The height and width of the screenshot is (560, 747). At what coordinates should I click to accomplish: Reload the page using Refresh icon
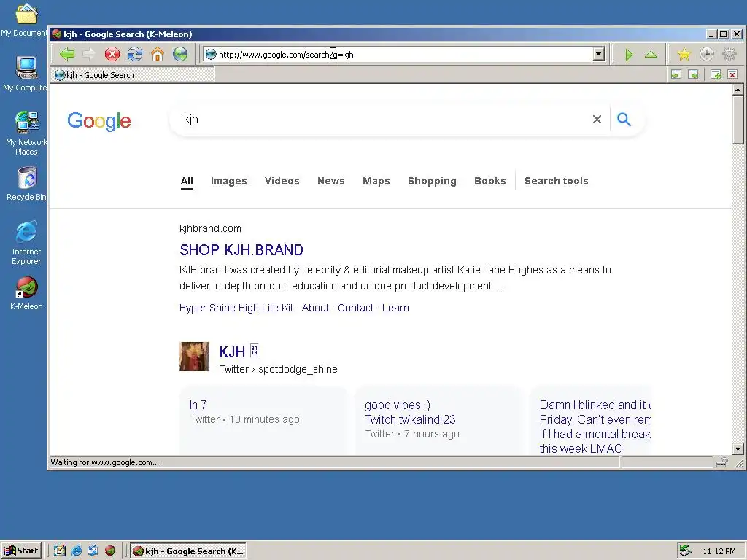(x=135, y=54)
